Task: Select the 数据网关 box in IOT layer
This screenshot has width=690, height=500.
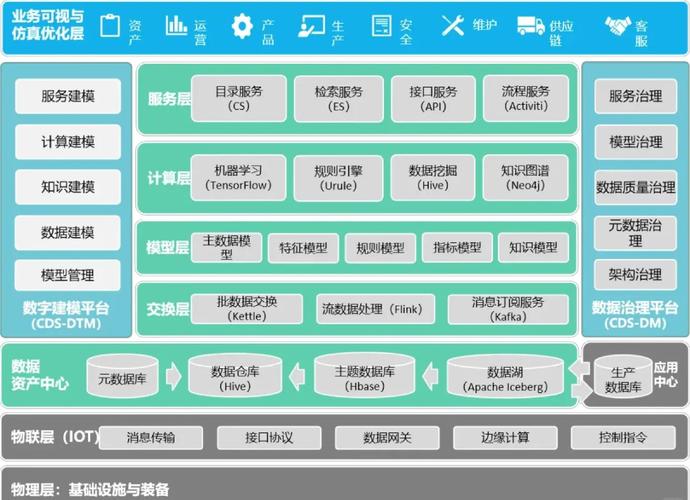Action: tap(387, 438)
